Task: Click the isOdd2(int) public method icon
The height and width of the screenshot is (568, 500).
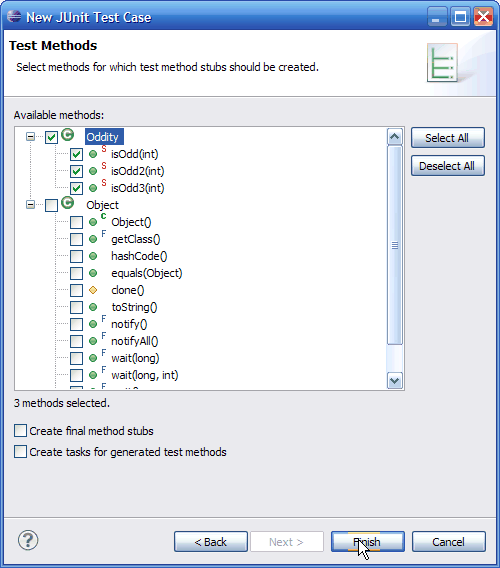Action: [93, 171]
